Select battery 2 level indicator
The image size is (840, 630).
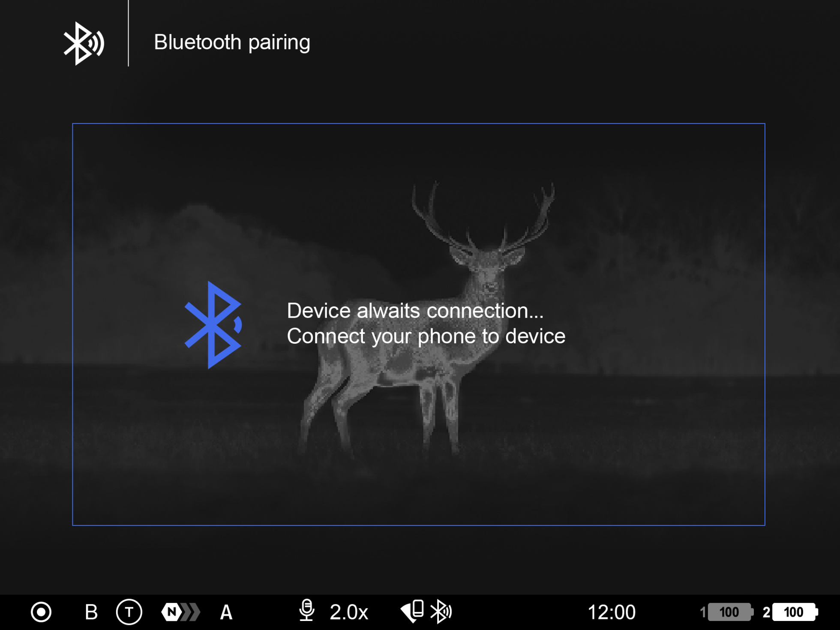pyautogui.click(x=794, y=612)
